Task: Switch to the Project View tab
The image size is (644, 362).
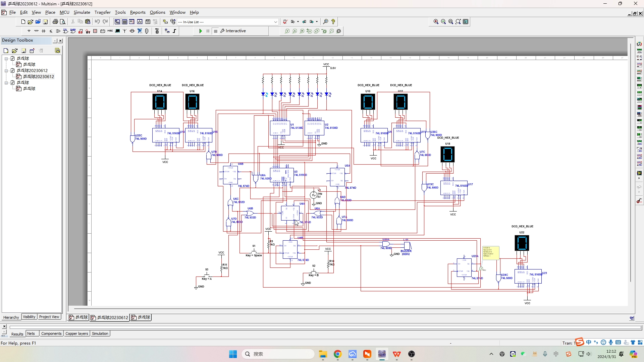Action: pyautogui.click(x=49, y=317)
